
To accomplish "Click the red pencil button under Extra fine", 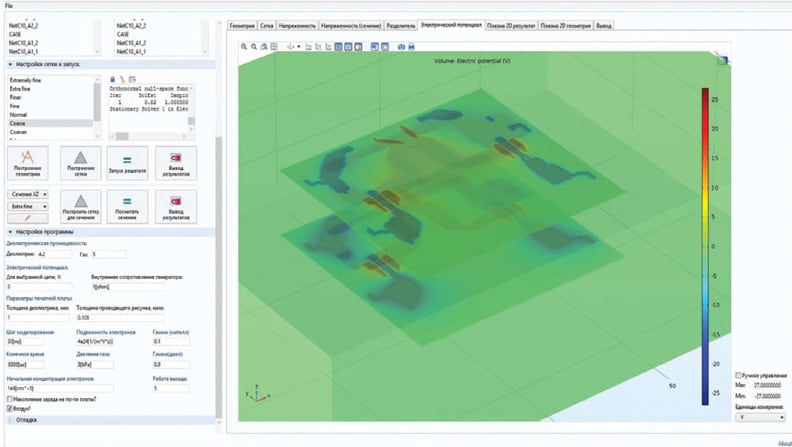I will tap(28, 218).
